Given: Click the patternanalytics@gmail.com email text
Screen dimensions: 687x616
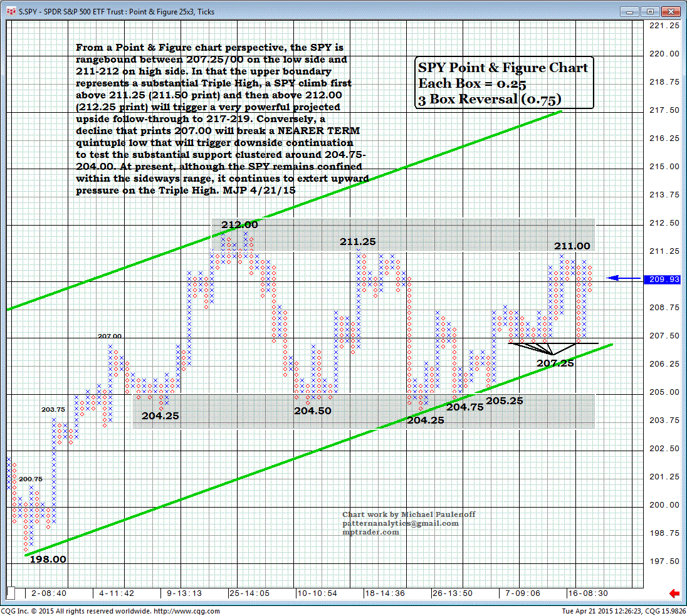Looking at the screenshot, I should [x=401, y=523].
